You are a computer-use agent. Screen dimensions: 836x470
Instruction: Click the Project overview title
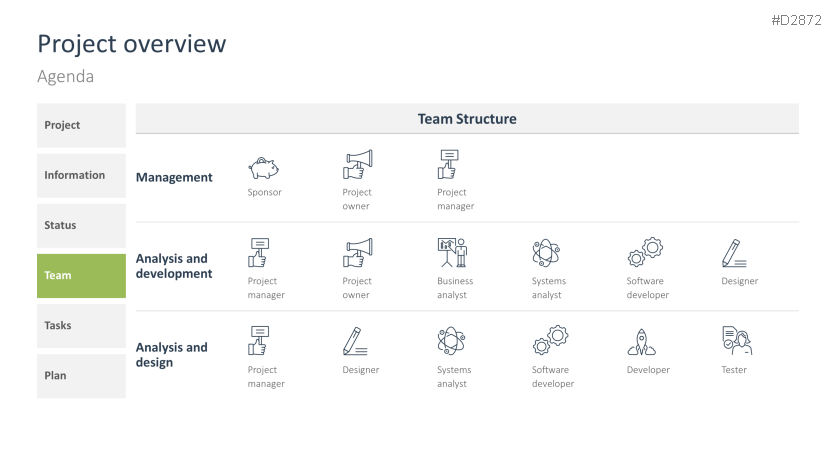pos(132,44)
